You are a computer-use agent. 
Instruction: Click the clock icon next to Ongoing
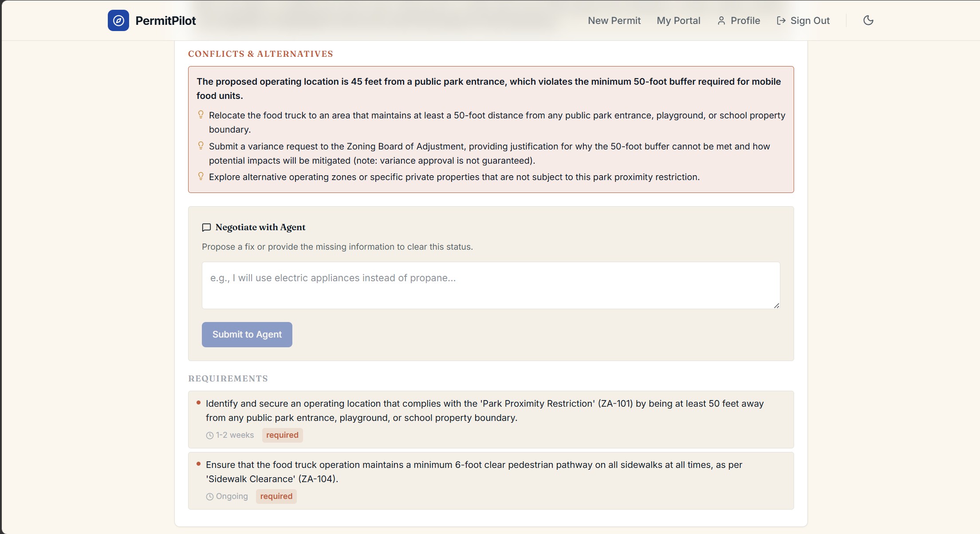pos(210,497)
